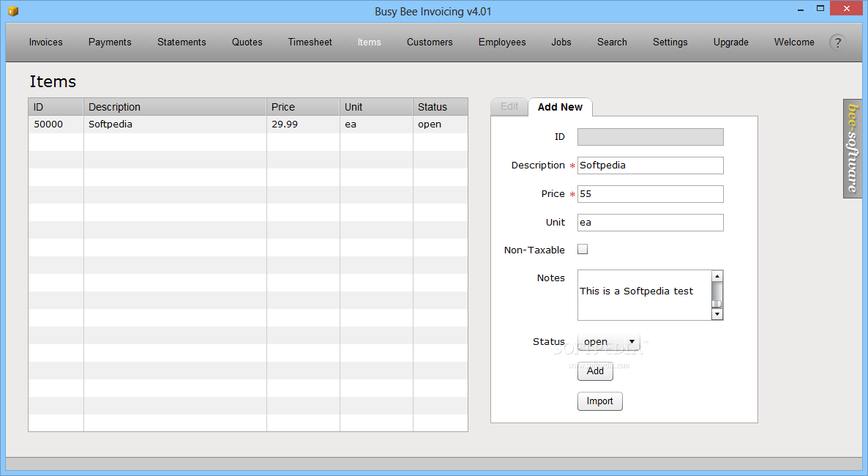This screenshot has height=476, width=868.
Task: Click into the ID field
Action: coord(651,137)
